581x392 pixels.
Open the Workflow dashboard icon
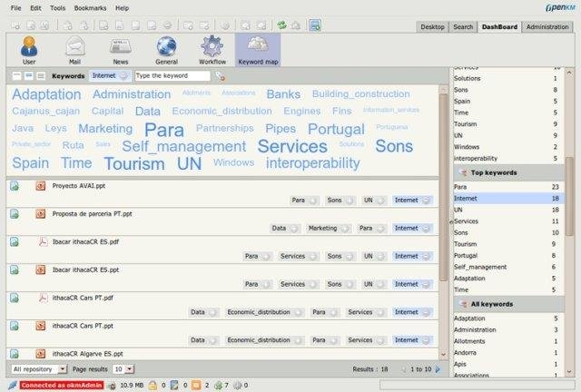[212, 50]
